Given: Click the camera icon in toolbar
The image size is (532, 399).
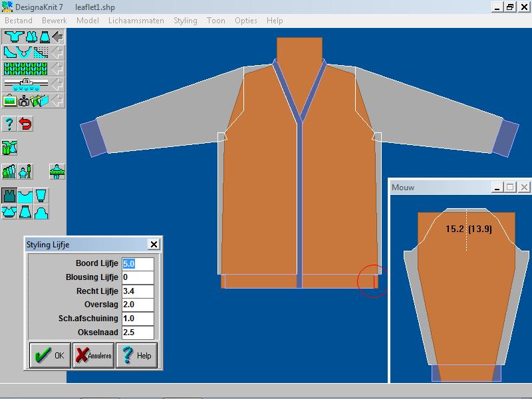Looking at the screenshot, I should (24, 101).
